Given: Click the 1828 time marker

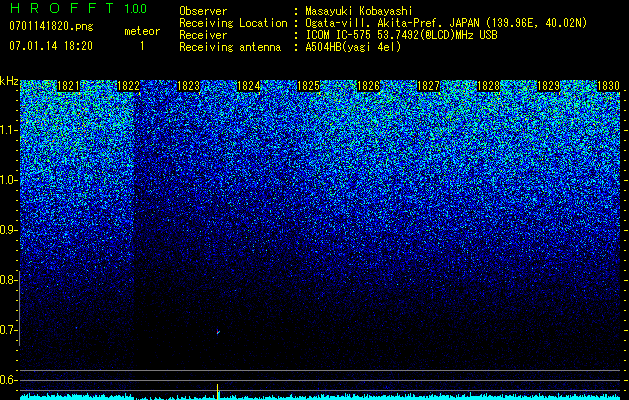Looking at the screenshot, I should [489, 86].
